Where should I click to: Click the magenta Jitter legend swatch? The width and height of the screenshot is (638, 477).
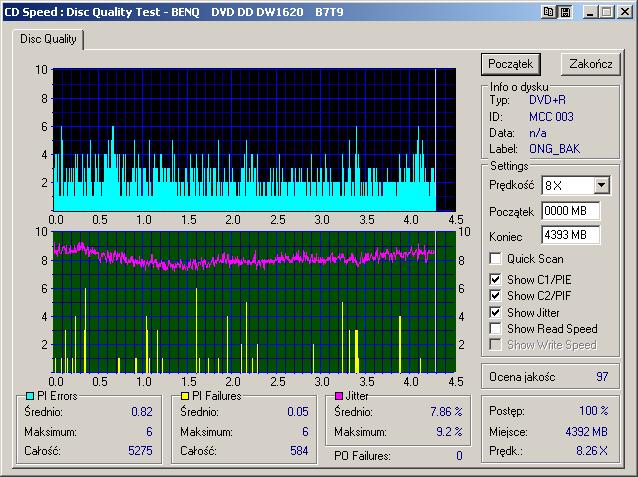click(339, 396)
